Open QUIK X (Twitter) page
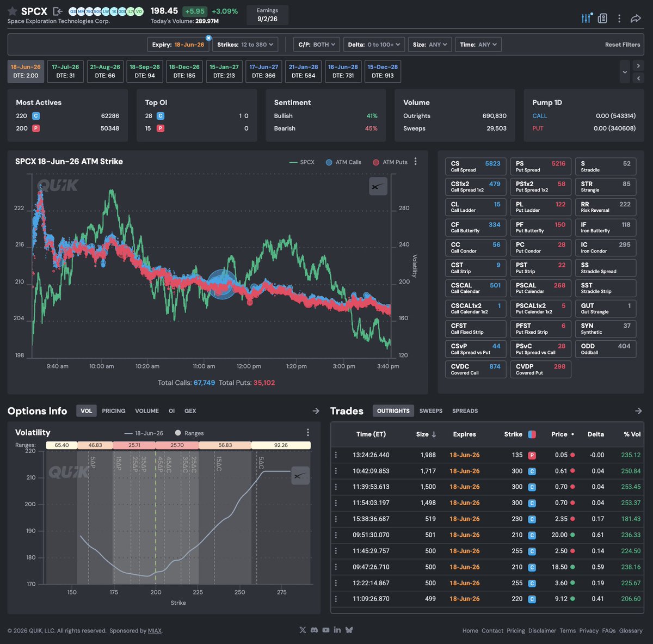 [303, 630]
